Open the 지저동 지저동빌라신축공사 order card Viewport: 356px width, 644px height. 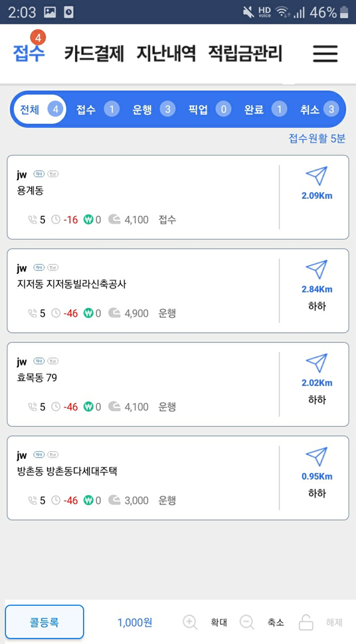point(178,291)
